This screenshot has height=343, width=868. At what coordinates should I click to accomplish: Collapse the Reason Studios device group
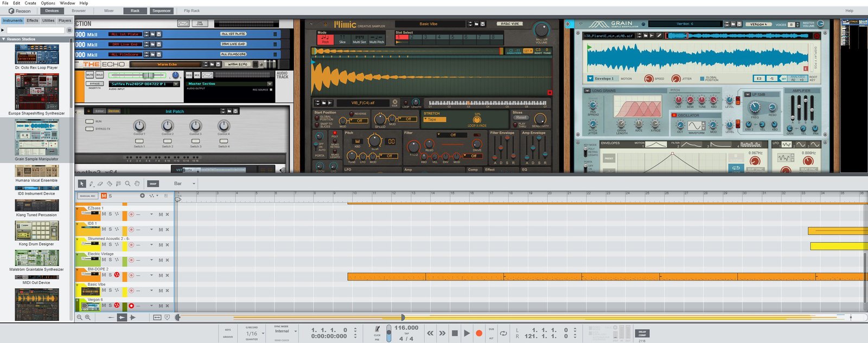(x=4, y=39)
